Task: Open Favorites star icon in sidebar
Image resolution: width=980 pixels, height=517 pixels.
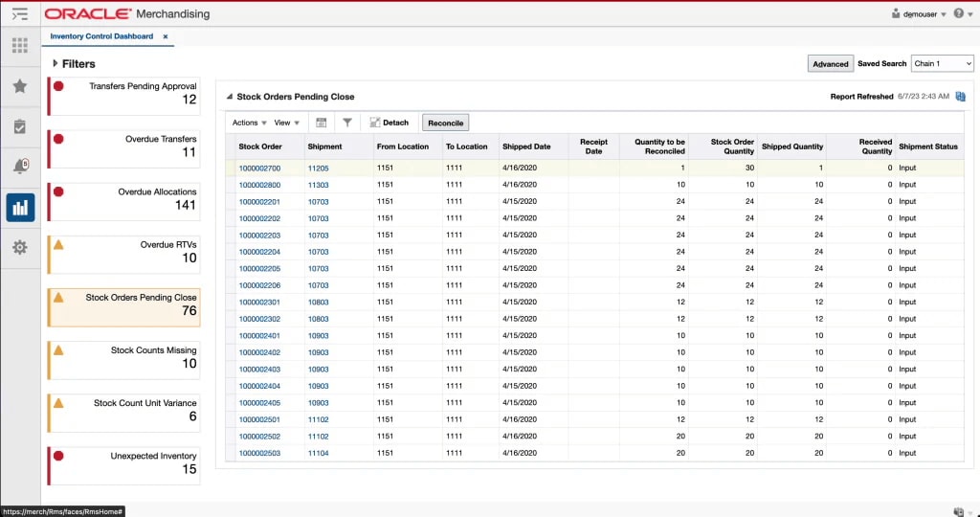Action: coord(19,86)
